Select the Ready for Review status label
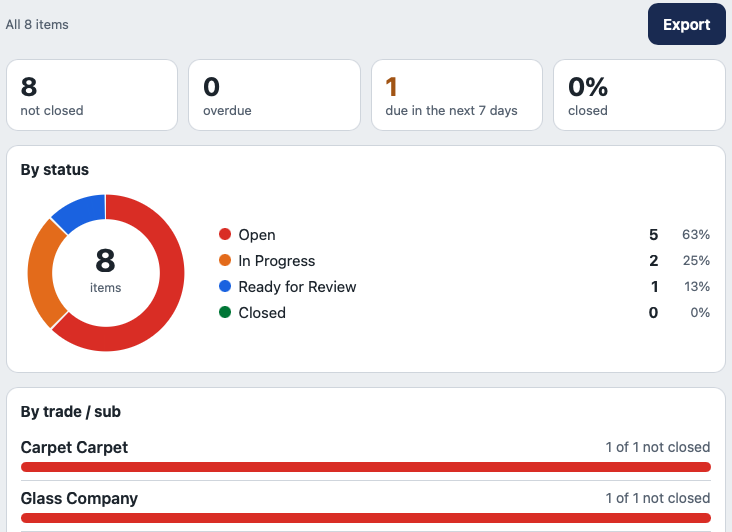 click(297, 287)
